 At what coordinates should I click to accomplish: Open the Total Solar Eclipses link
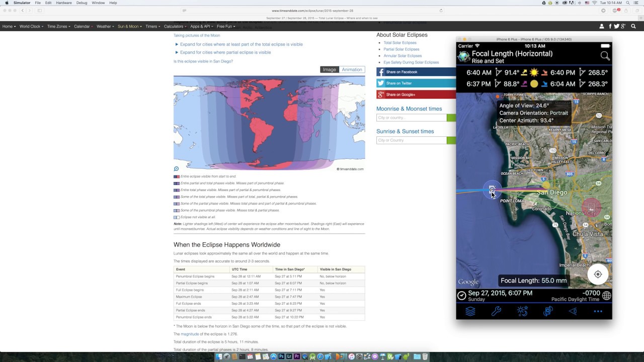(400, 43)
